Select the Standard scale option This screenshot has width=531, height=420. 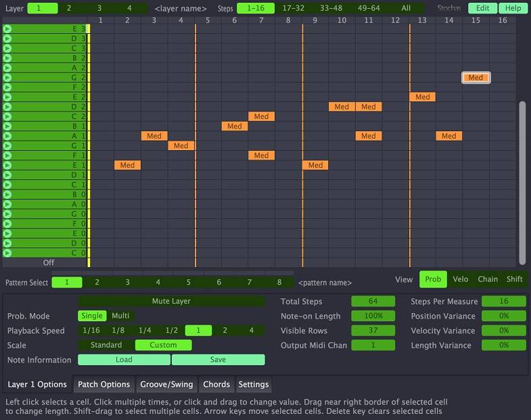pos(106,346)
